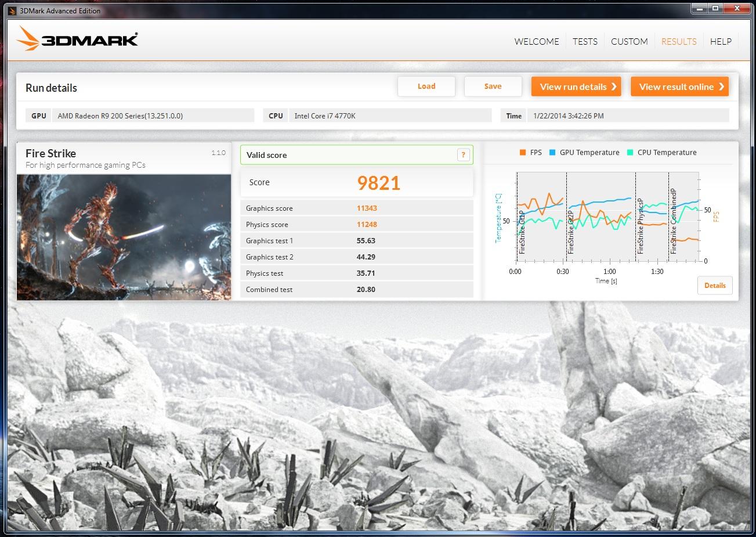Open the chart Details button
756x537 pixels.
tap(715, 285)
